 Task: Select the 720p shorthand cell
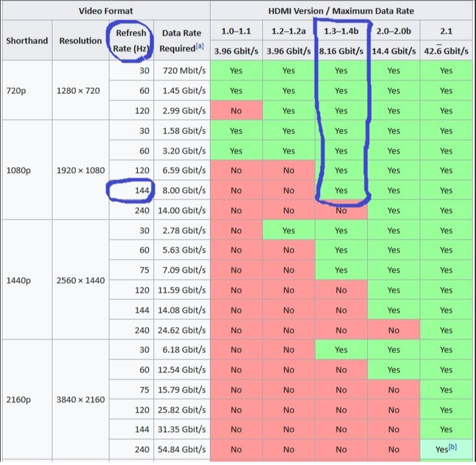click(x=27, y=91)
